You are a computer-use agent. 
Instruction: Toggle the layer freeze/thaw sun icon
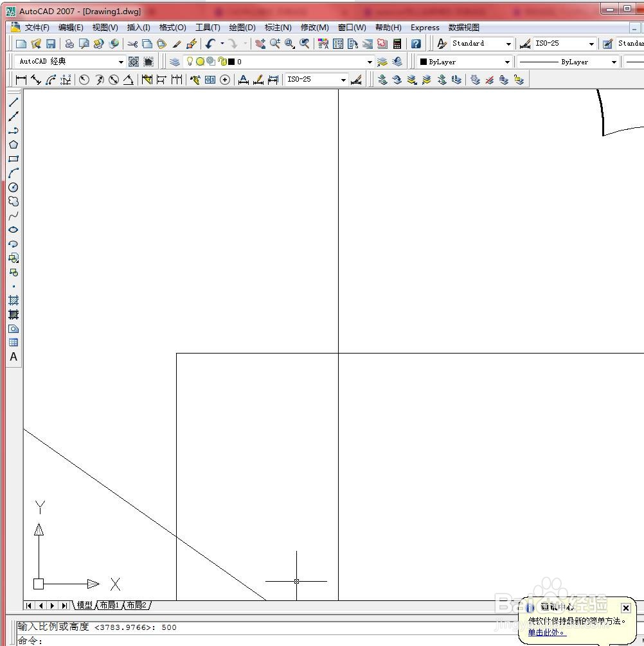(201, 62)
